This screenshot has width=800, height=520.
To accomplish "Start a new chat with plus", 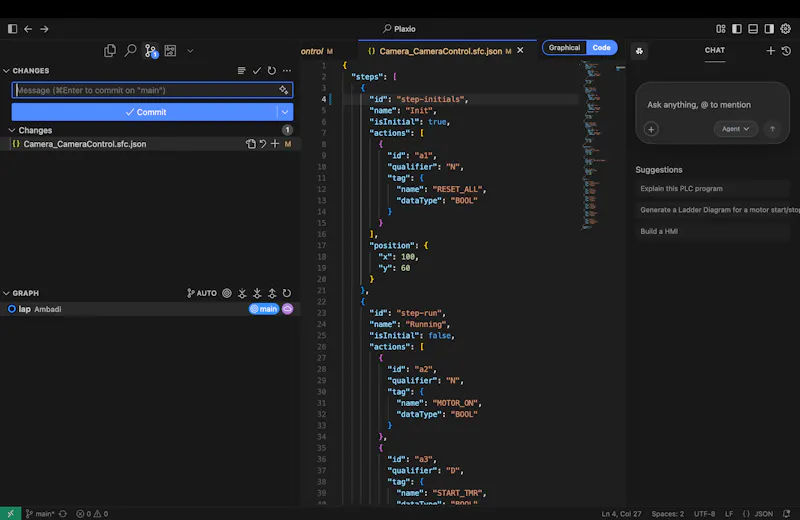I will tap(770, 51).
